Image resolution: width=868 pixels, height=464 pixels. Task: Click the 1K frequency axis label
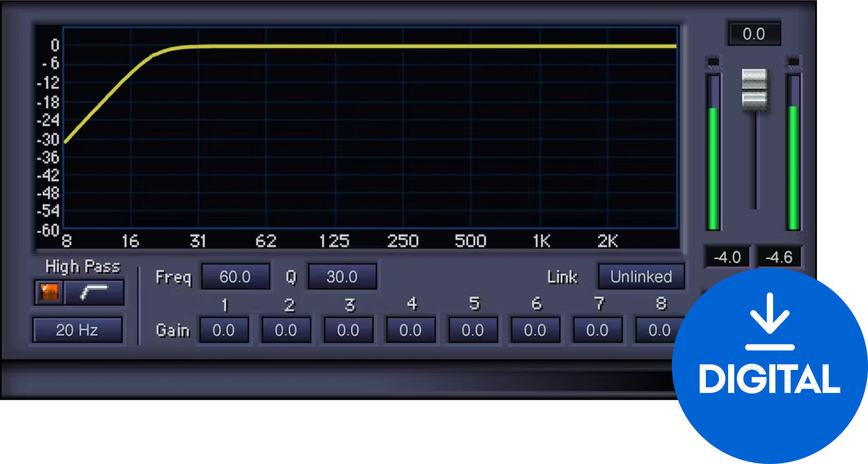[x=542, y=241]
